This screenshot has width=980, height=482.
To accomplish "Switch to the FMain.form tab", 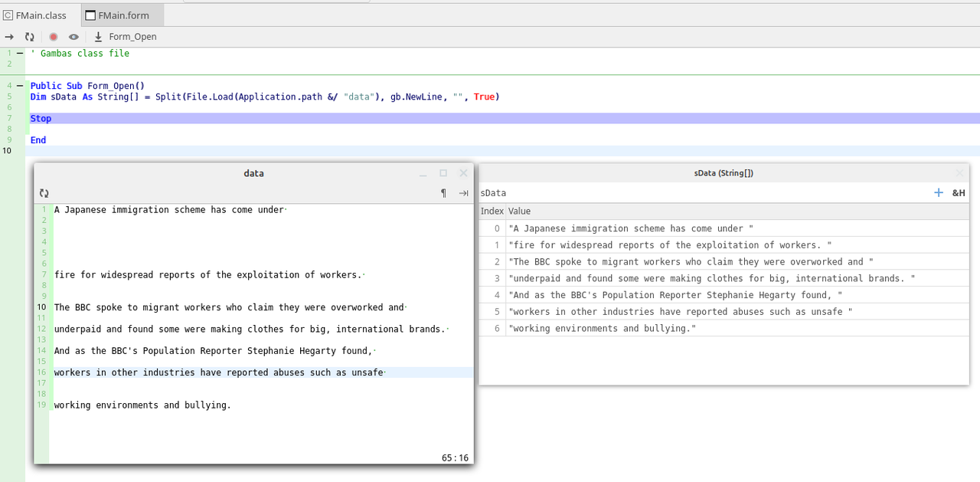I will [x=121, y=15].
